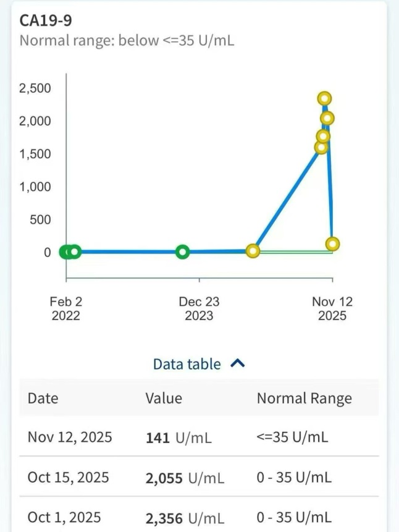Image resolution: width=399 pixels, height=532 pixels.
Task: Select the Nov 12, 2025 table row date
Action: [x=70, y=437]
